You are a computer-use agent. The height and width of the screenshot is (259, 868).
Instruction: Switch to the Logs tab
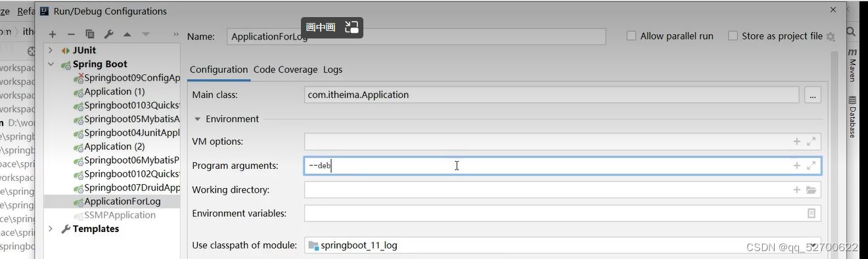point(332,70)
